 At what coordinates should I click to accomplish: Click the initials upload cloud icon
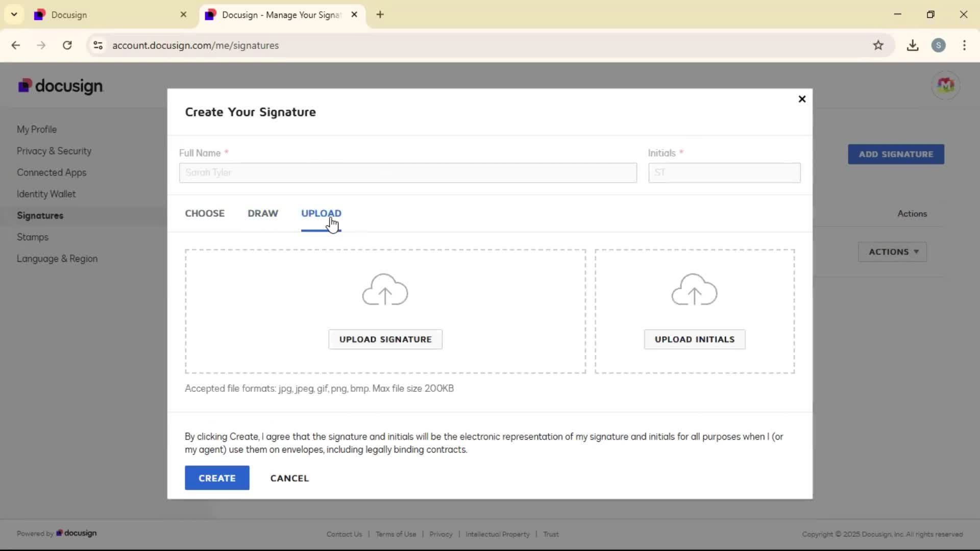point(694,289)
